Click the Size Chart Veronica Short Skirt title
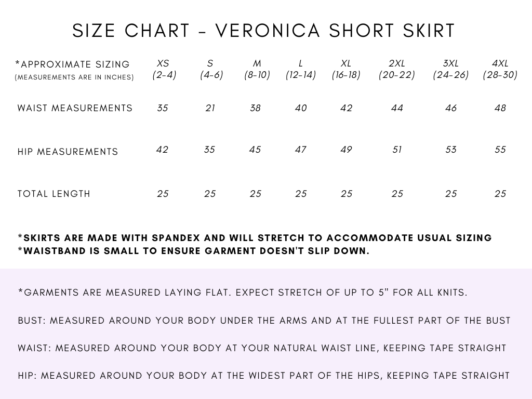The width and height of the screenshot is (532, 399). (x=263, y=31)
